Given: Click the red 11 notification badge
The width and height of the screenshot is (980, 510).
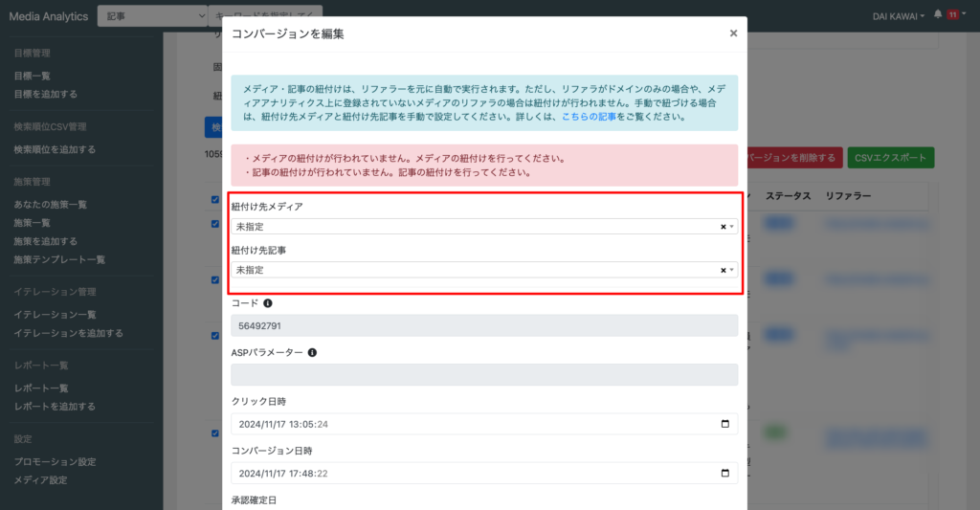Looking at the screenshot, I should [x=952, y=15].
